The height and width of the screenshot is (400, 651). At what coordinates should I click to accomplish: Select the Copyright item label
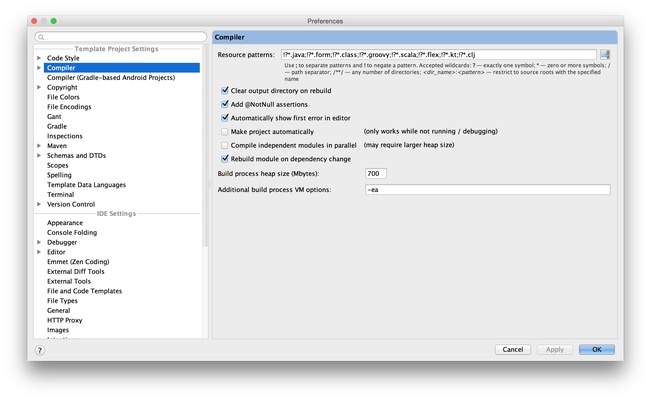tap(62, 87)
